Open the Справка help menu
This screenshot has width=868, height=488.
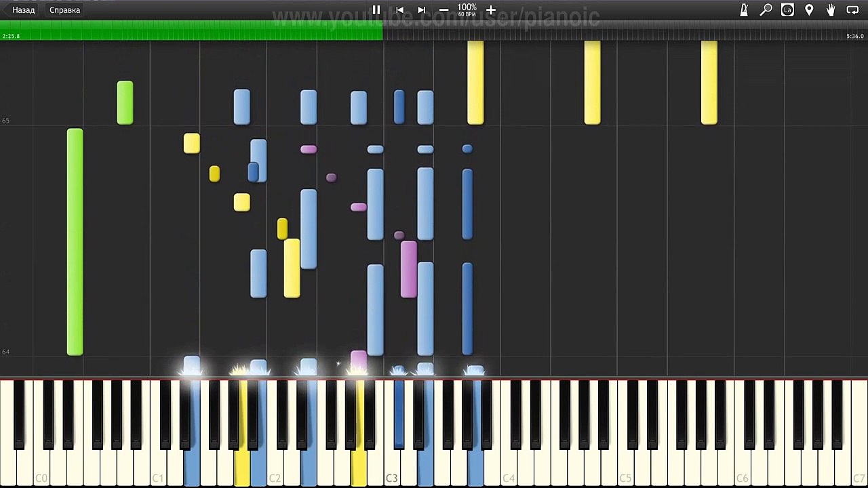coord(64,10)
